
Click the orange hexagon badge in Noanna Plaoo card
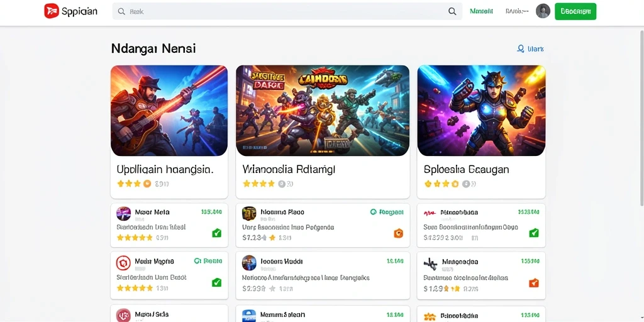coord(398,233)
